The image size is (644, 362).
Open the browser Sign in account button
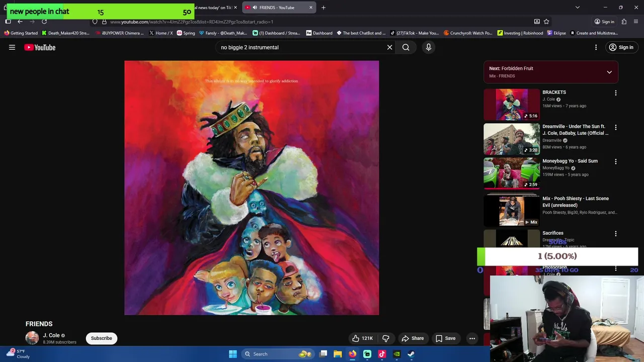tap(604, 22)
